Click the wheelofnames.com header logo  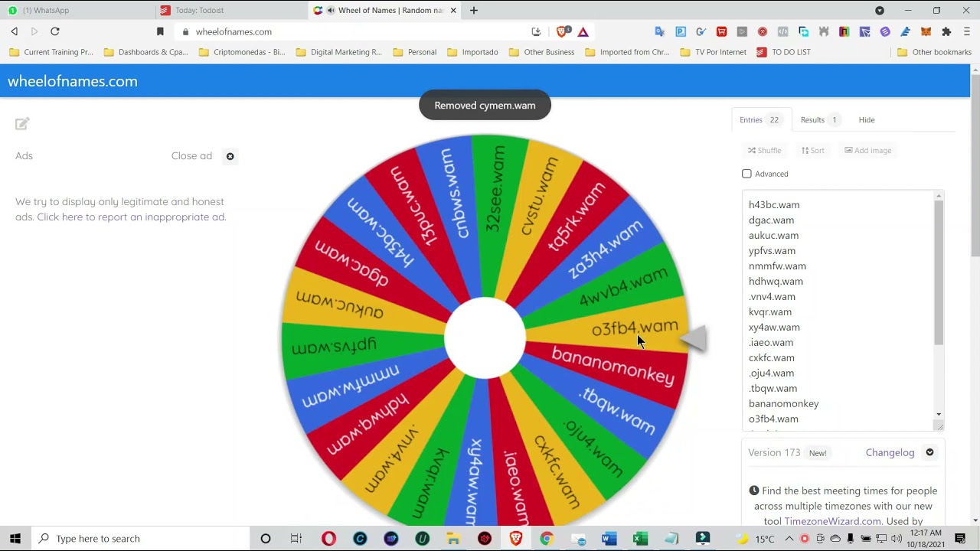click(73, 81)
